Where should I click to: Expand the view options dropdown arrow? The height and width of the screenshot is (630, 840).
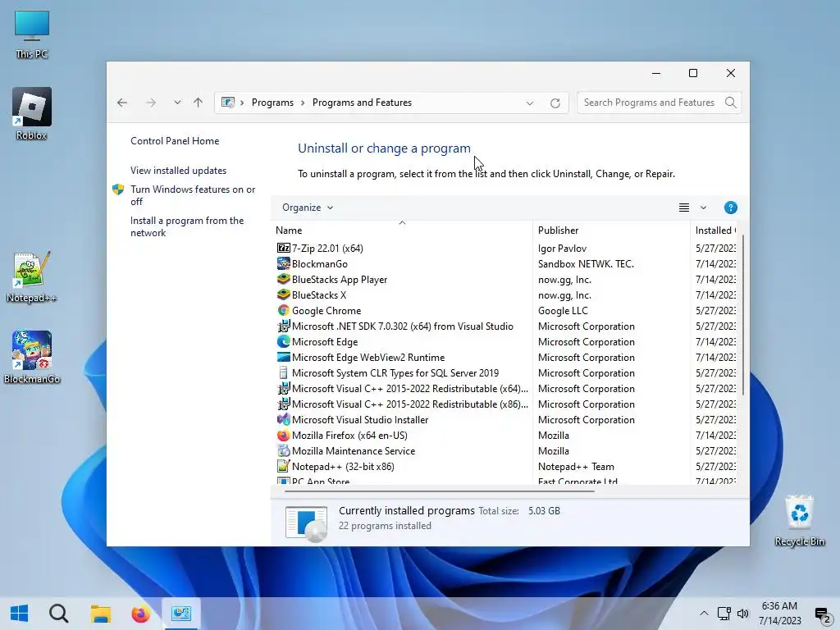coord(703,208)
